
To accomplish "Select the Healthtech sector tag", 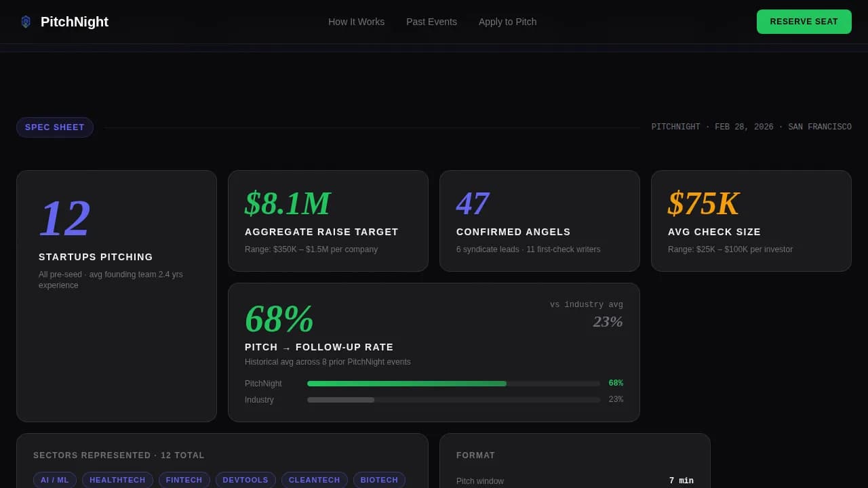I will tap(117, 480).
